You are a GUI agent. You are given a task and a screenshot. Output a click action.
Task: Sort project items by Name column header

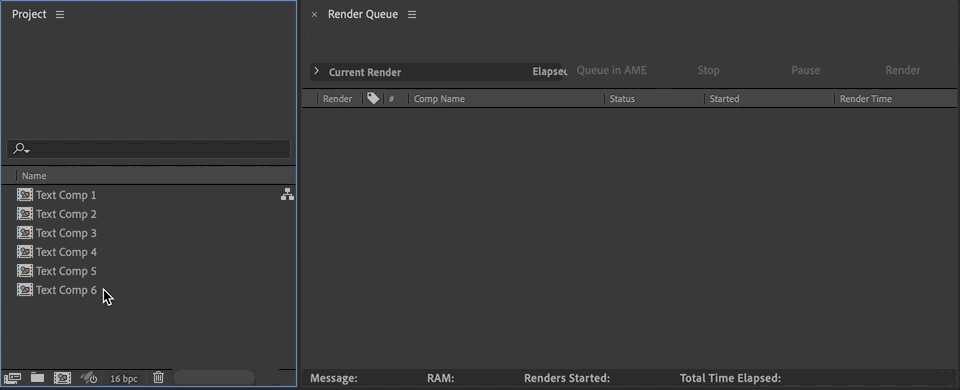coord(34,176)
